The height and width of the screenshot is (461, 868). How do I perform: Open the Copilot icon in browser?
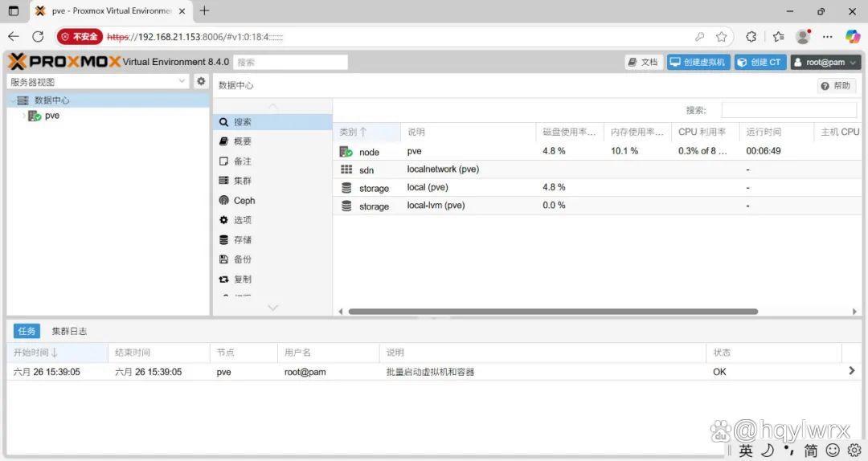point(853,36)
